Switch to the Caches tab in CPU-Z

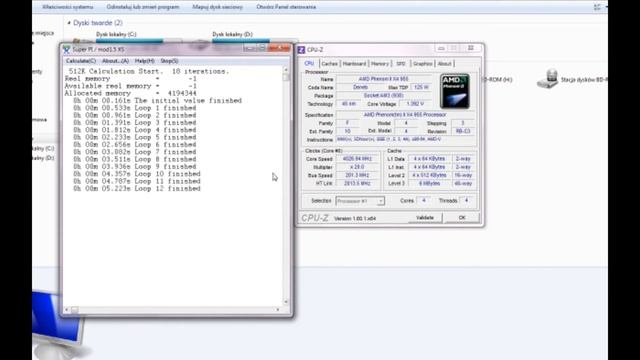(329, 64)
